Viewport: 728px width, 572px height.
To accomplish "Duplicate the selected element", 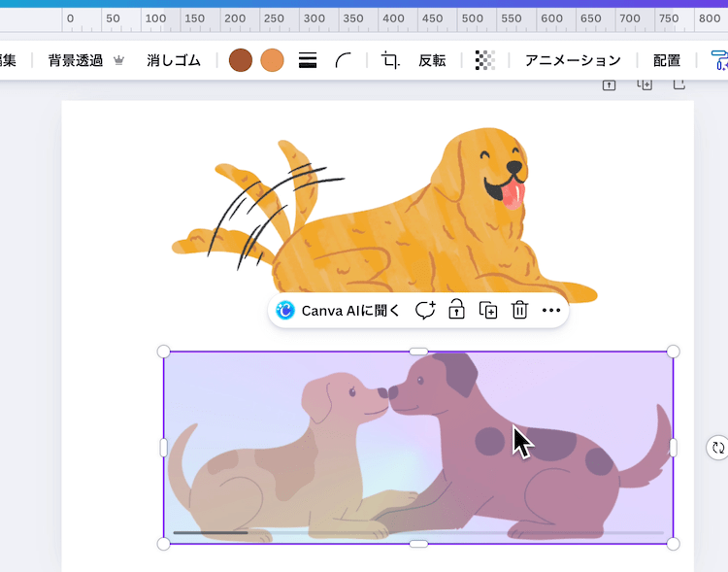I will click(488, 311).
